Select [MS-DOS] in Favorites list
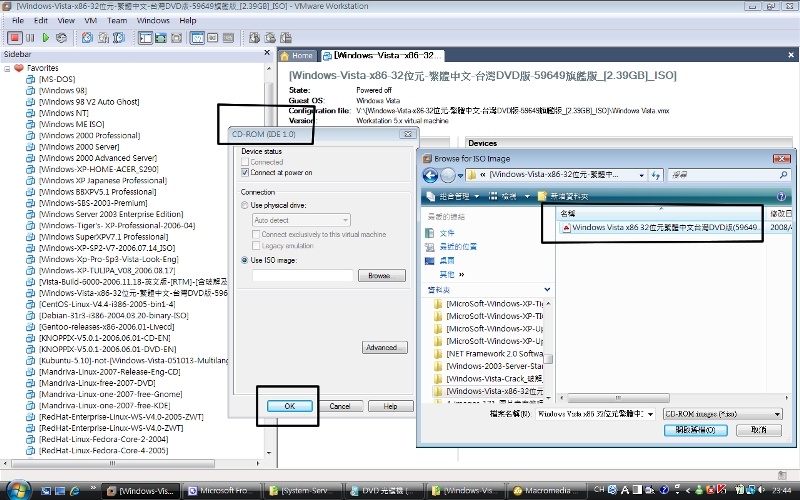The image size is (800, 500). click(x=57, y=79)
